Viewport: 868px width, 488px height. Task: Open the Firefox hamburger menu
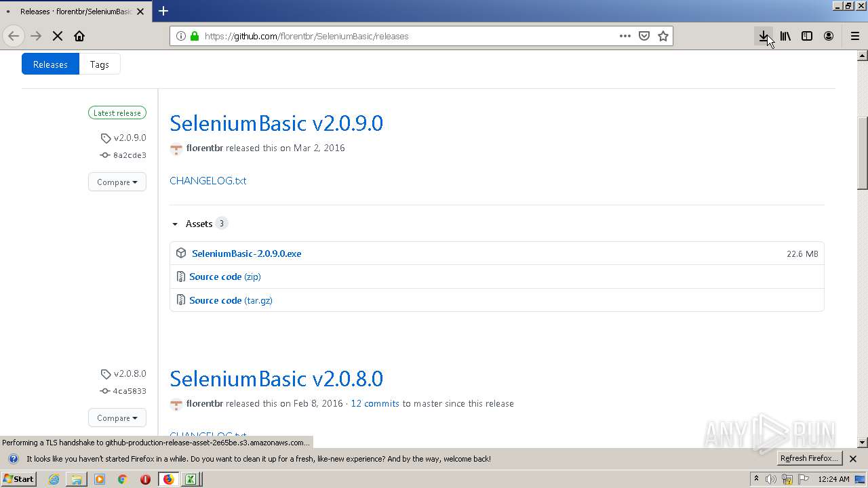(855, 36)
